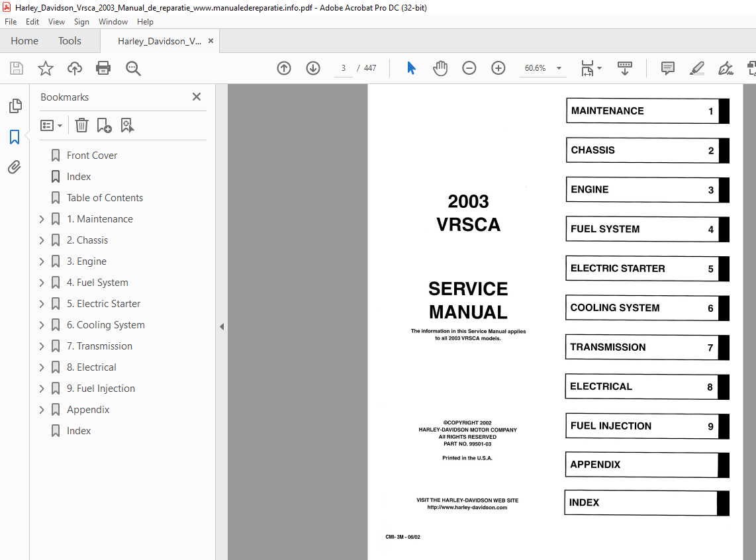This screenshot has width=756, height=560.
Task: Click FUEL INJECTION section tab on page
Action: (647, 426)
